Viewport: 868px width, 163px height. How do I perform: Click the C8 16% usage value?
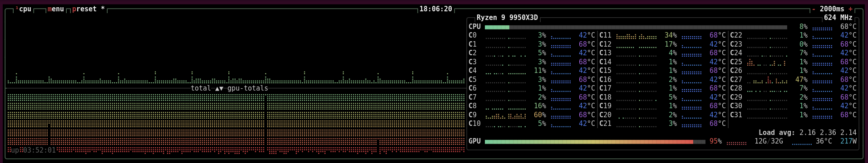click(x=540, y=106)
